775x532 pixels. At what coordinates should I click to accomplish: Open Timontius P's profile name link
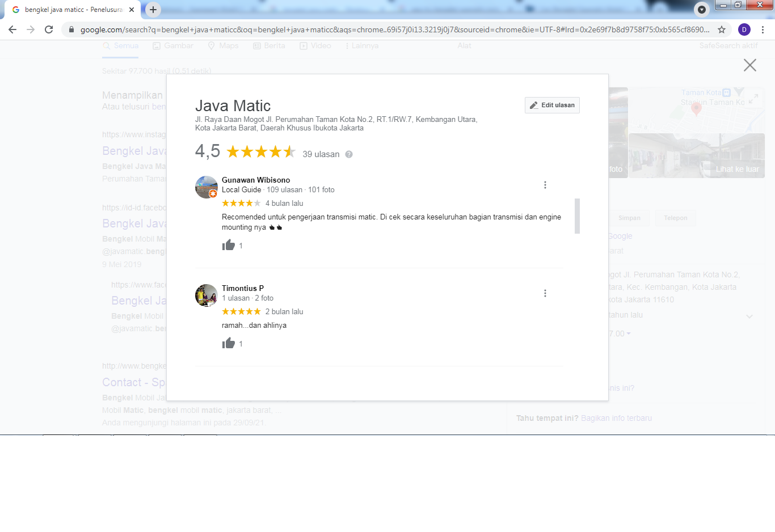pyautogui.click(x=242, y=288)
